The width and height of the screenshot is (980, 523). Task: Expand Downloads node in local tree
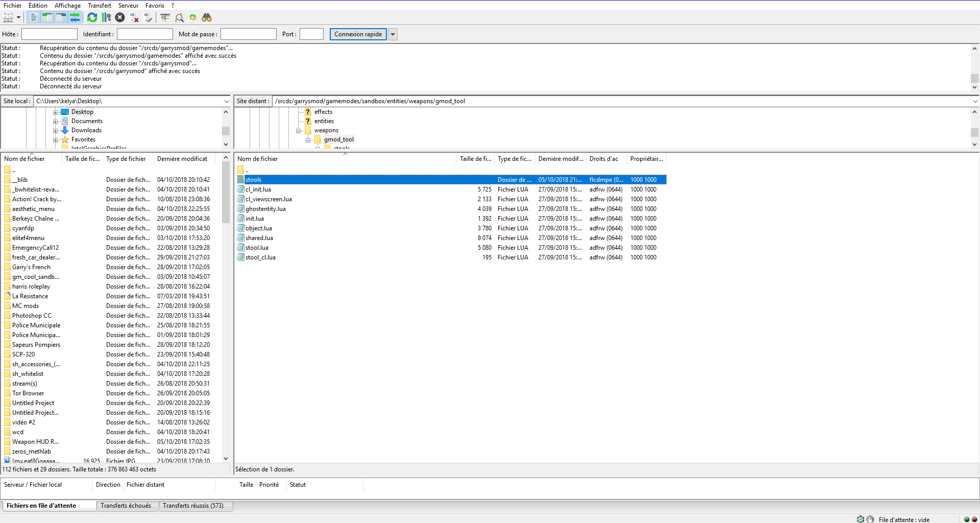pyautogui.click(x=55, y=131)
